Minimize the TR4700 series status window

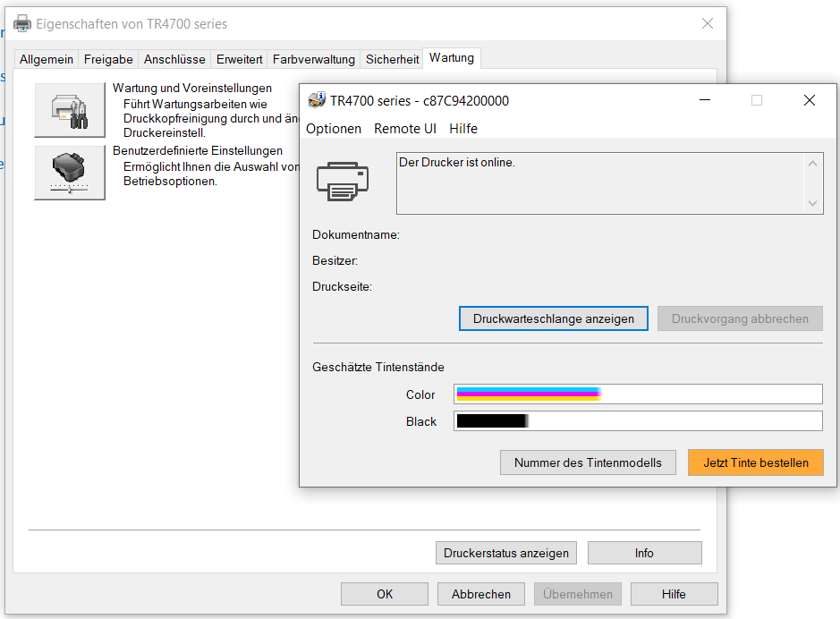click(705, 100)
